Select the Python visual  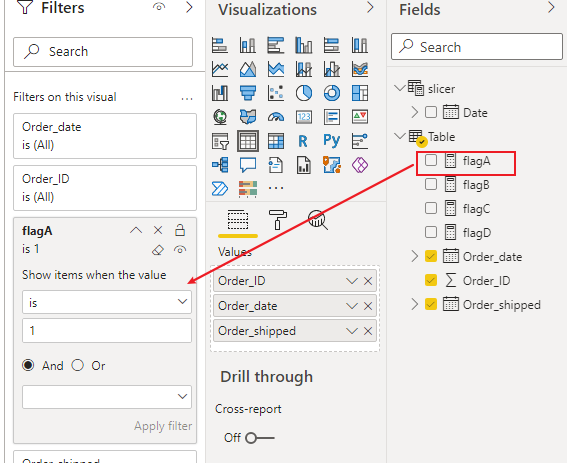332,140
